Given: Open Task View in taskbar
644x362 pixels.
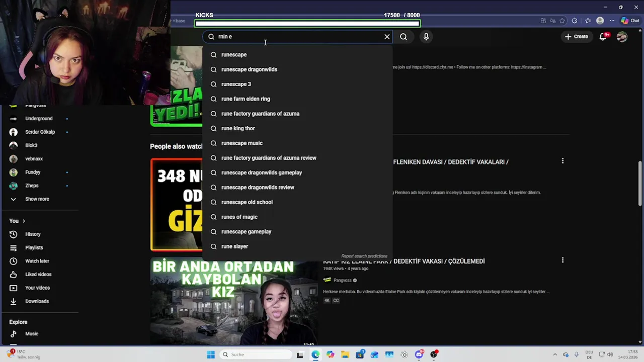Looking at the screenshot, I should click(x=300, y=354).
